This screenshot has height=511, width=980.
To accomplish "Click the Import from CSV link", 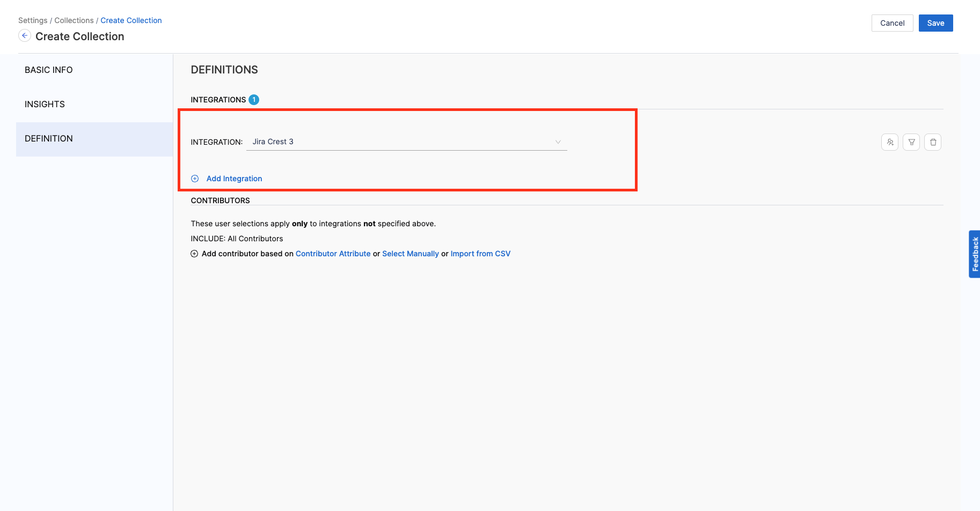I will 480,254.
